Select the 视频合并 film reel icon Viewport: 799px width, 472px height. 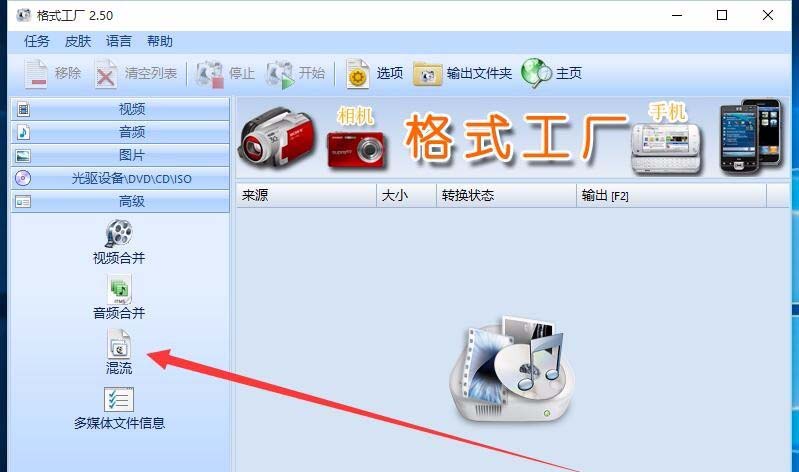[x=119, y=233]
